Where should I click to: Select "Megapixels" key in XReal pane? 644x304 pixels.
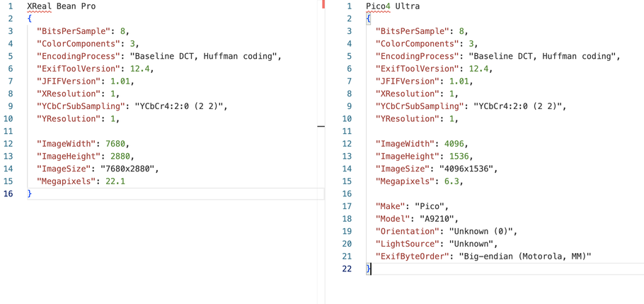68,181
